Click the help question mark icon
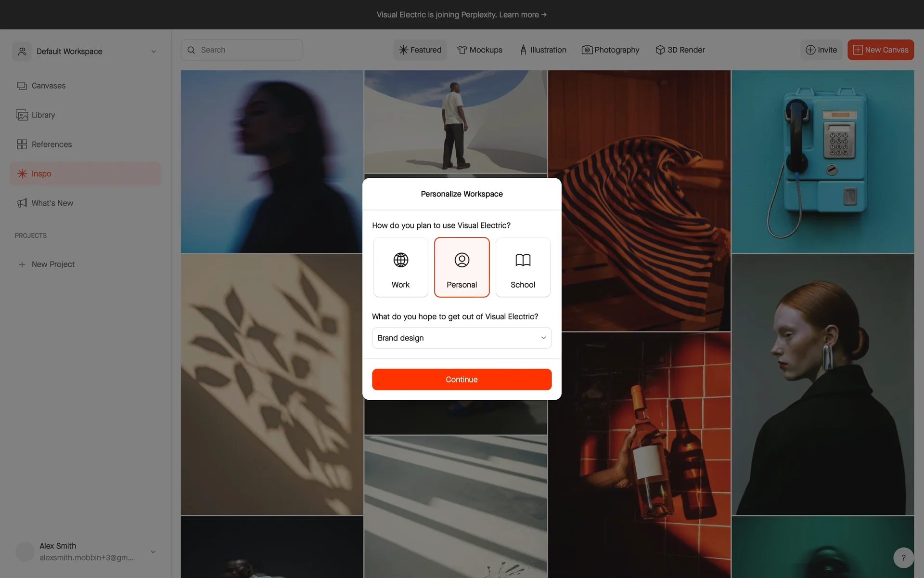 coord(903,558)
